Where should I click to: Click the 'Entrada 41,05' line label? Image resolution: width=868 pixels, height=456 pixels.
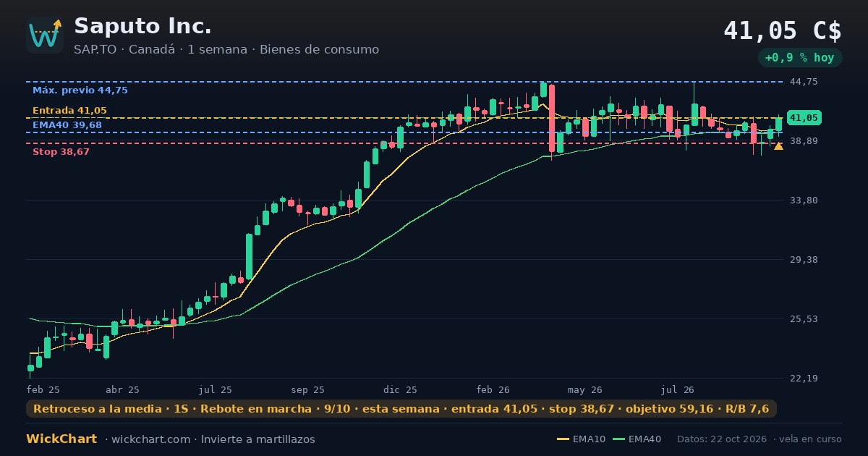[x=69, y=111]
